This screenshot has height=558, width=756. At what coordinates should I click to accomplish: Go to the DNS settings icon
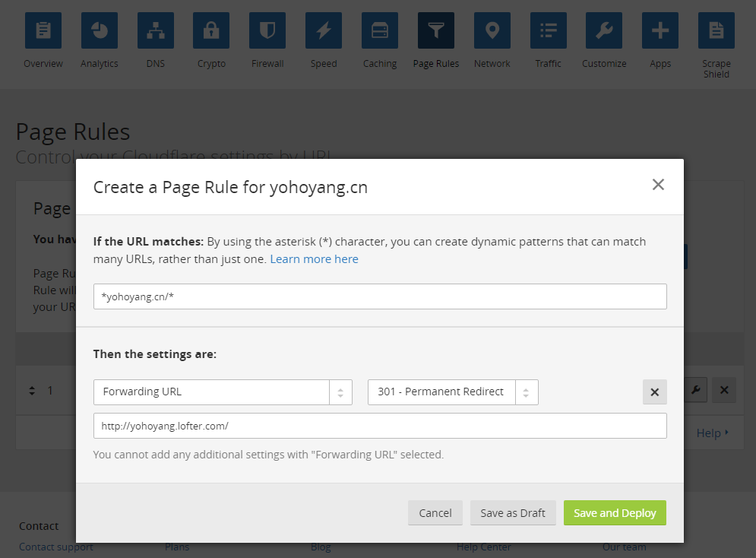coord(156,31)
